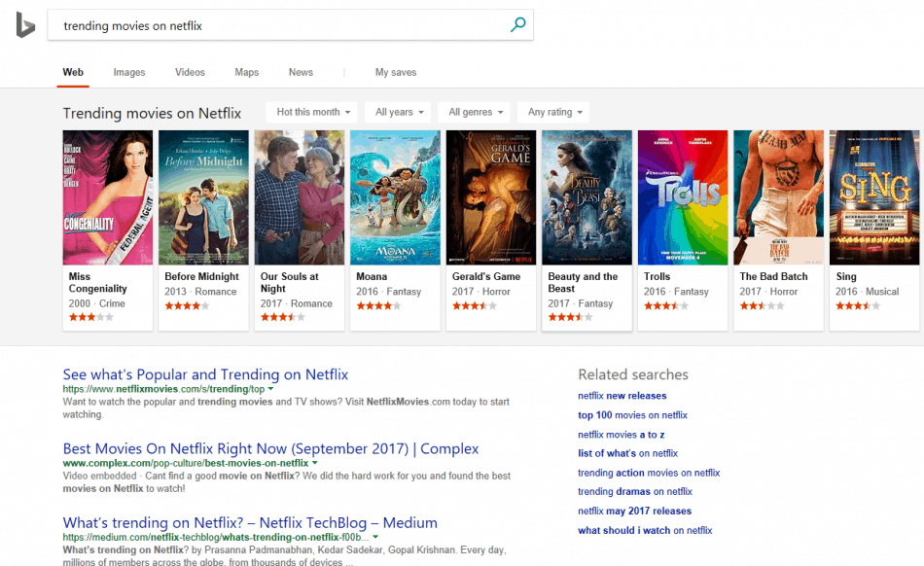Viewport: 924px width, 566px height.
Task: Click the search box containing trending movies on netflix
Action: tap(290, 25)
